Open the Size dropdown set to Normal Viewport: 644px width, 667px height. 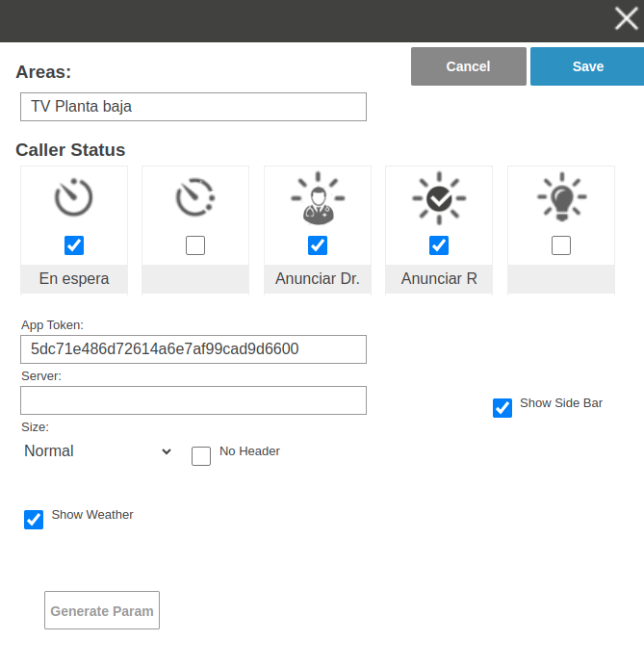(x=97, y=451)
